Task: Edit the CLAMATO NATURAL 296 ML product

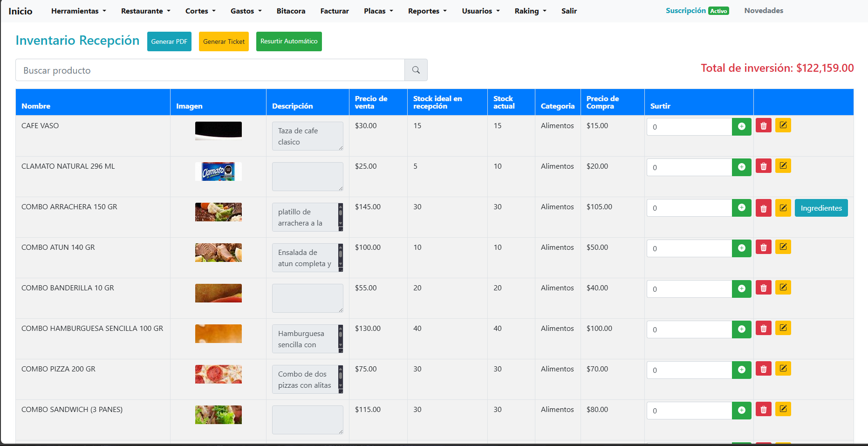Action: coord(783,166)
